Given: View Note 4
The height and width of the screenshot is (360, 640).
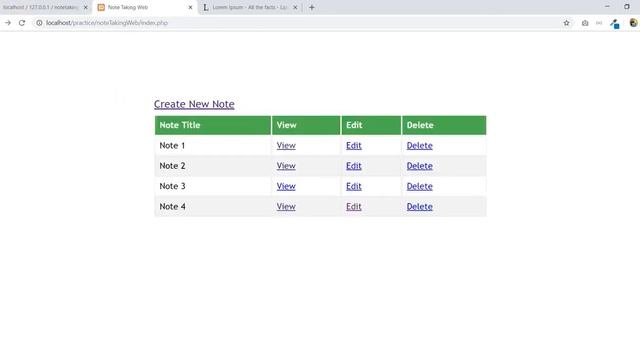Looking at the screenshot, I should 286,207.
